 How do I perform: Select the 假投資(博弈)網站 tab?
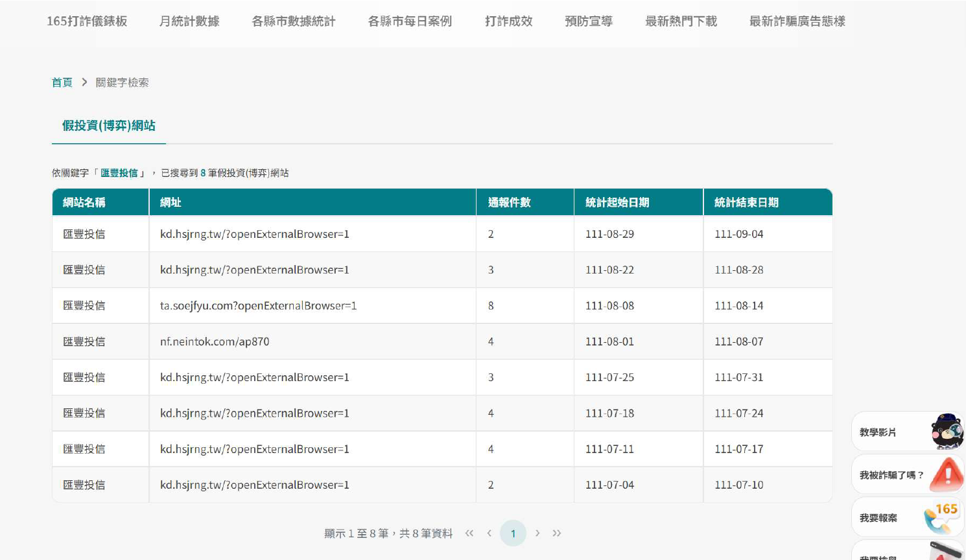[x=109, y=126]
